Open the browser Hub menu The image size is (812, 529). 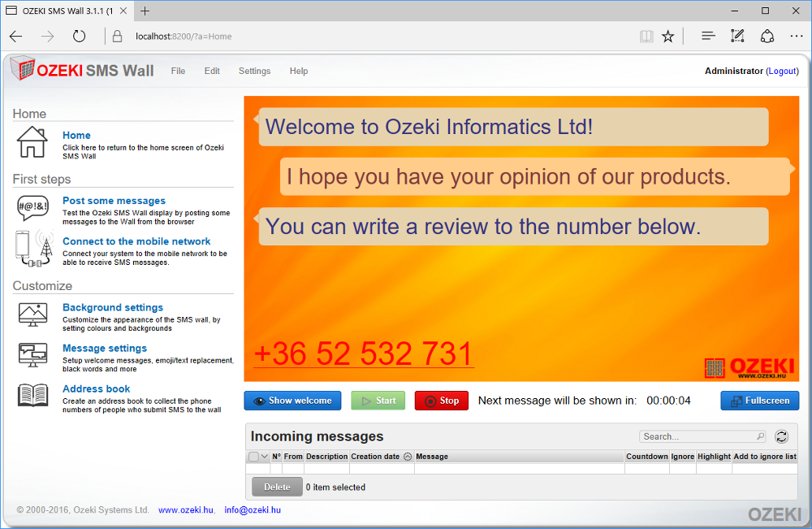pyautogui.click(x=708, y=37)
